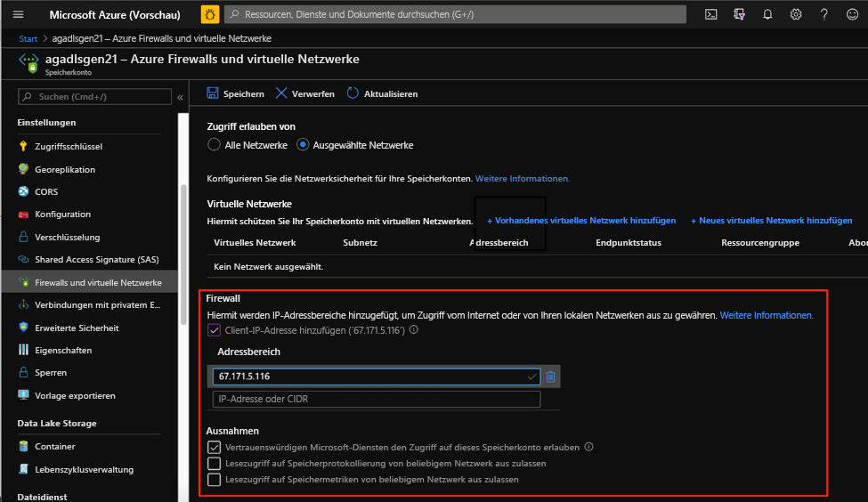The width and height of the screenshot is (868, 502).
Task: Click Verwerfen button
Action: coord(305,93)
